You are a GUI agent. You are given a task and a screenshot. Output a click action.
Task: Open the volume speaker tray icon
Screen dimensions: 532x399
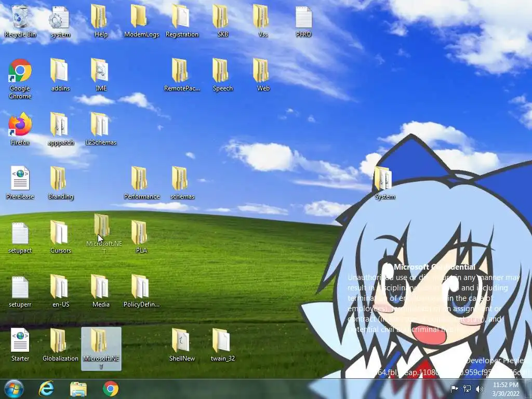(x=480, y=389)
